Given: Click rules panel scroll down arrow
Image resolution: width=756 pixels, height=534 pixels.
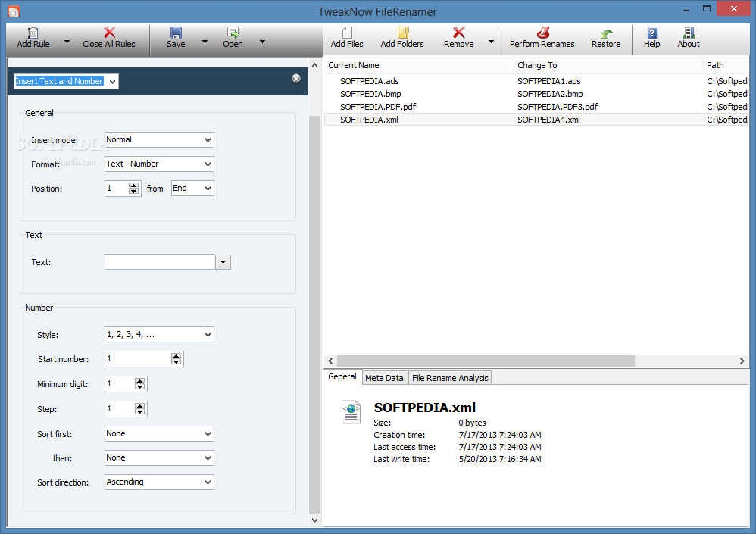Looking at the screenshot, I should coord(315,520).
